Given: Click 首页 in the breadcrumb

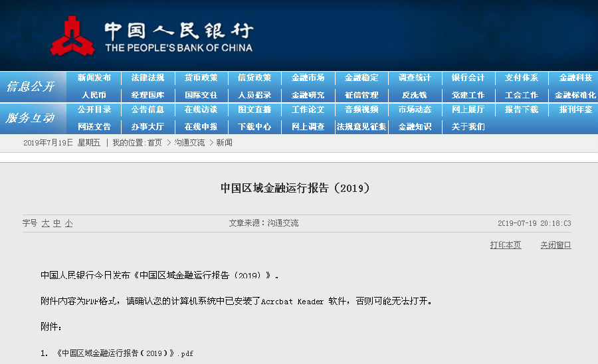Looking at the screenshot, I should (154, 143).
